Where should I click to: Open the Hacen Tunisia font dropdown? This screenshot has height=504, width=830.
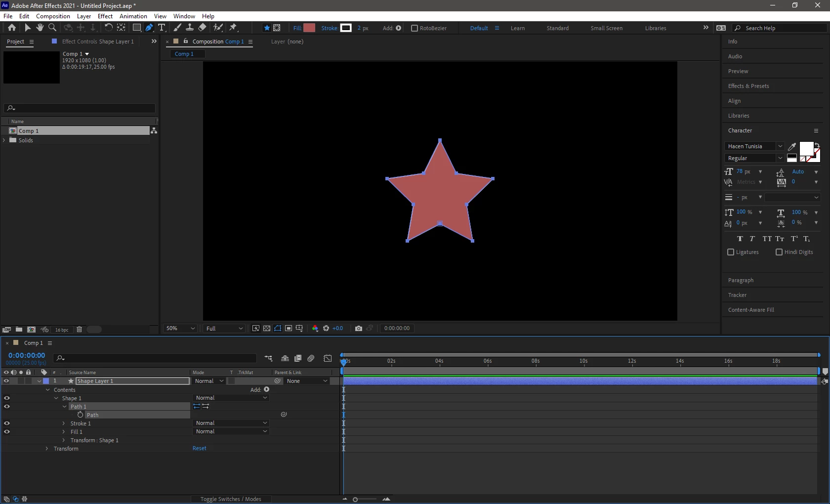click(x=754, y=146)
